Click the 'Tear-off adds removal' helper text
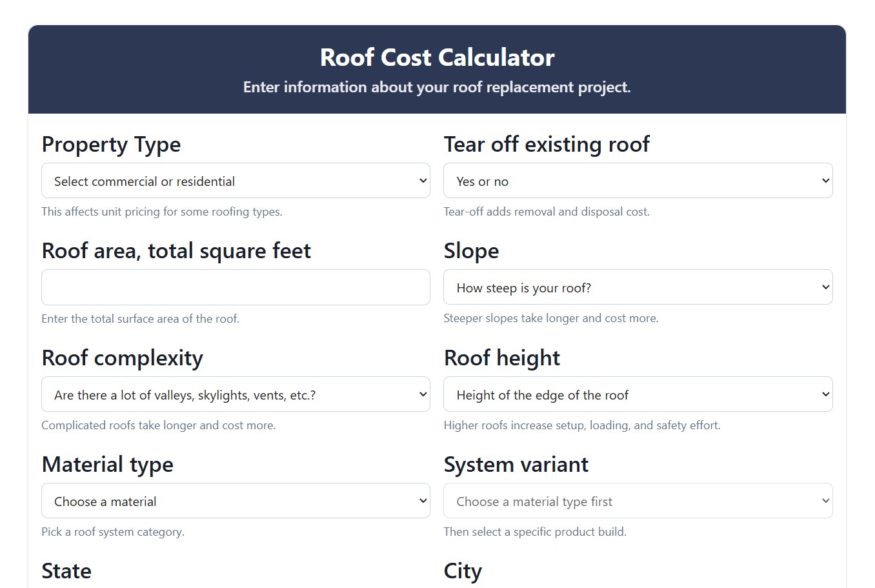This screenshot has height=588, width=875. [547, 211]
